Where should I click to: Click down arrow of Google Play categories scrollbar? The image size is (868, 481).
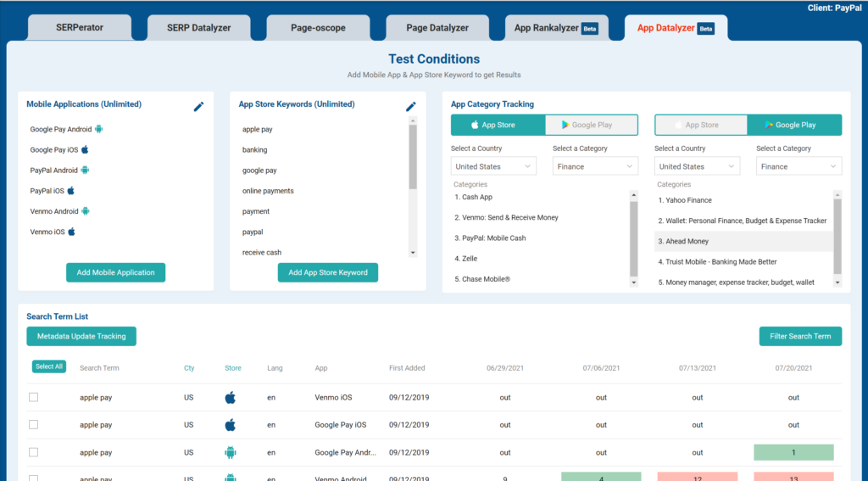[x=837, y=282]
